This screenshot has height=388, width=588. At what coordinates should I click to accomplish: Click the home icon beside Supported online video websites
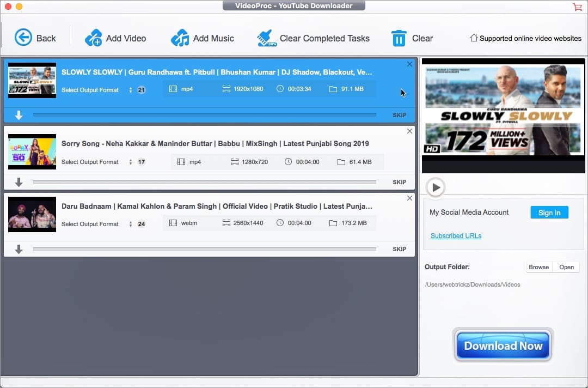pyautogui.click(x=474, y=38)
